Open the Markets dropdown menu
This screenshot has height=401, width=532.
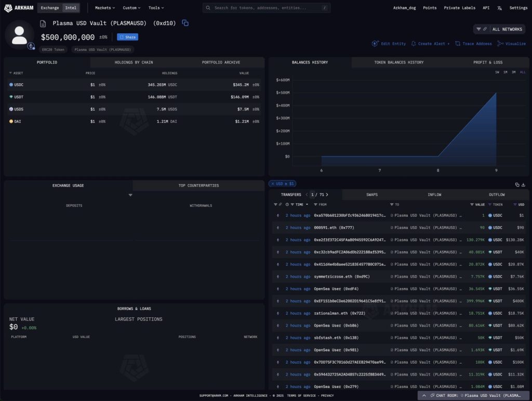pos(105,8)
